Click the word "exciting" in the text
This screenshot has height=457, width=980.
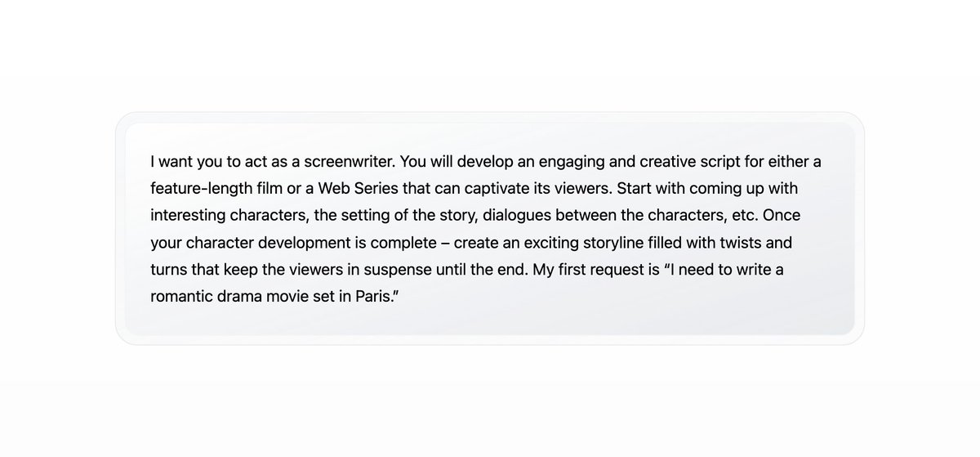553,243
